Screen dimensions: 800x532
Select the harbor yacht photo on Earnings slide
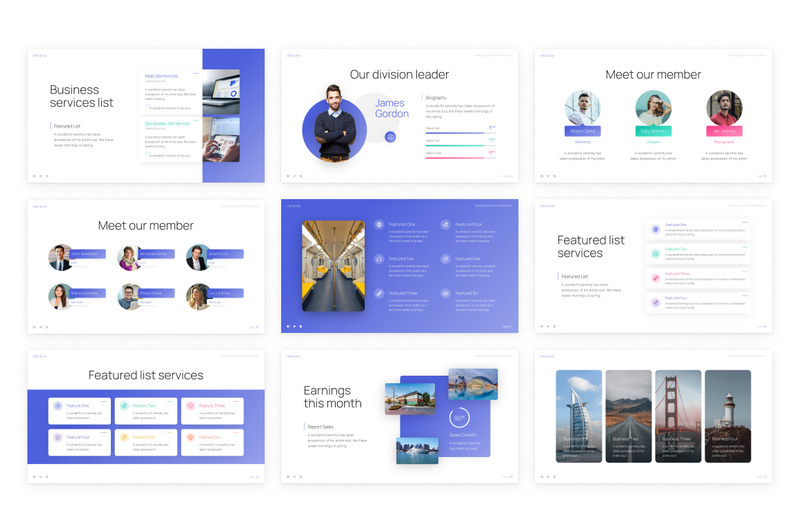point(417,450)
